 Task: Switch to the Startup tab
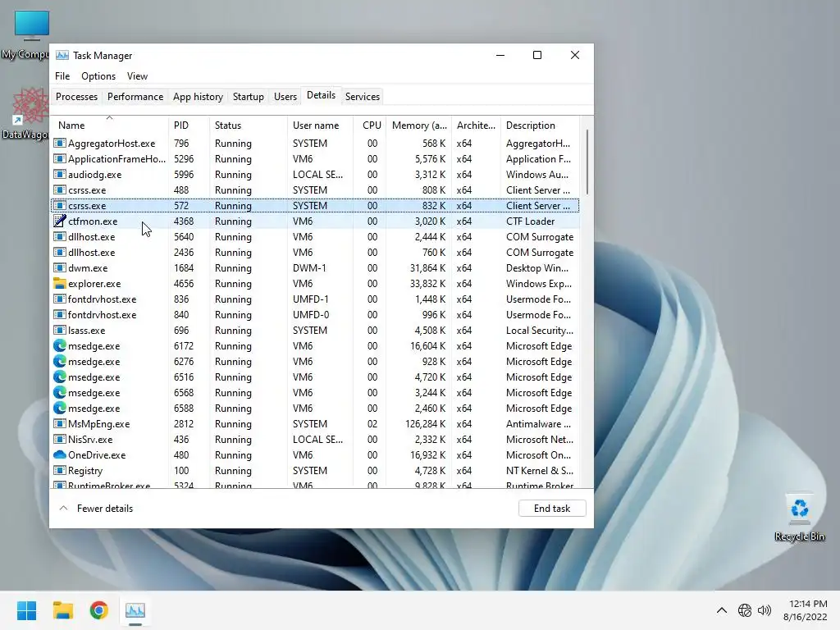pos(248,97)
